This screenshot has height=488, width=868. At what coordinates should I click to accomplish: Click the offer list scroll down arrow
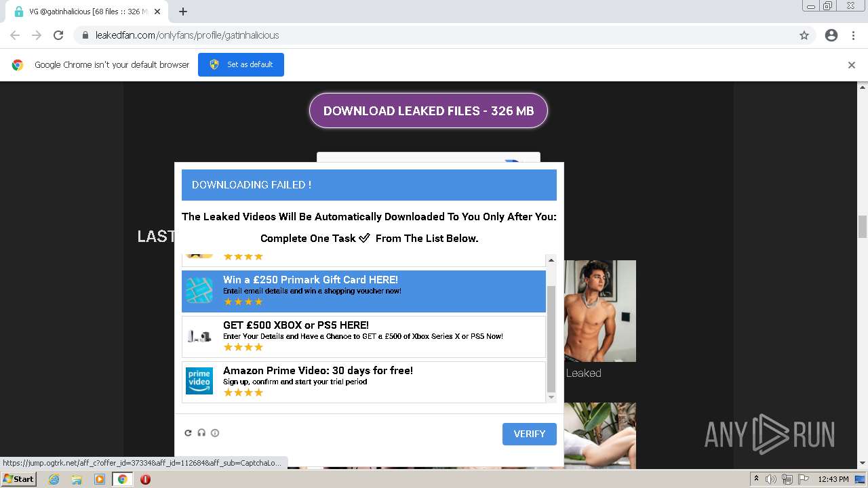click(x=551, y=397)
